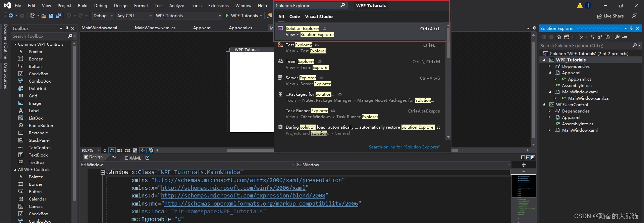Viewport: 644px width, 223px height.
Task: Split the editor vertically icon
Action: [523, 157]
